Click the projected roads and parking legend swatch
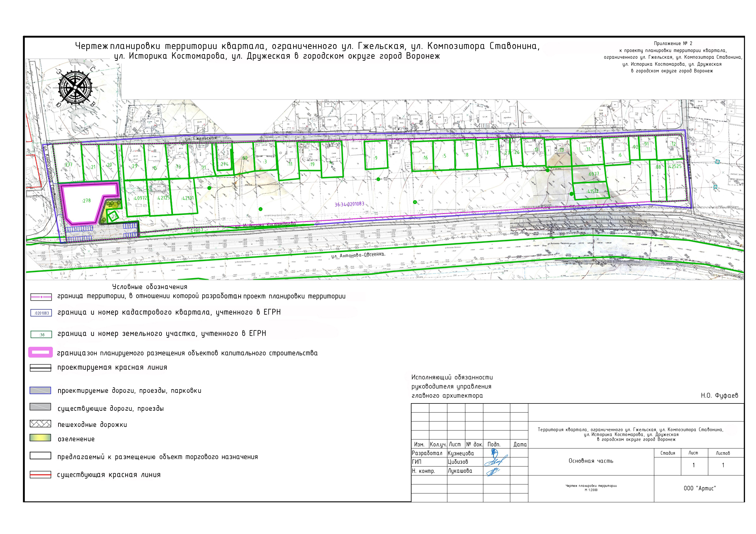Screen dimensions: 756x534 click(x=40, y=391)
